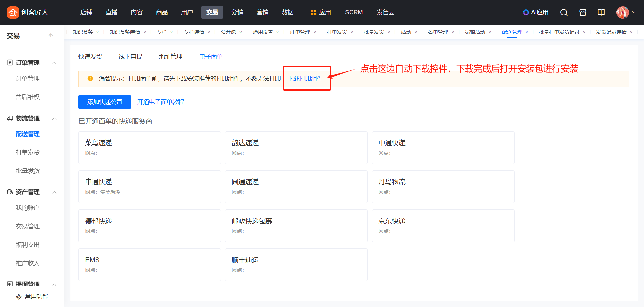
Task: Close the 发货记录详情 tab
Action: coord(631,32)
